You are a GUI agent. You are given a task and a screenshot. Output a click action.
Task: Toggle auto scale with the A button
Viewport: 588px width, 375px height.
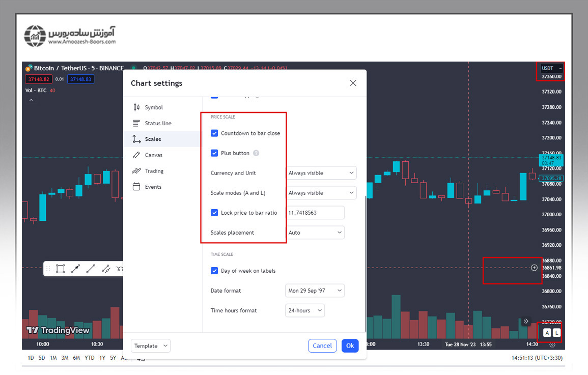point(547,333)
